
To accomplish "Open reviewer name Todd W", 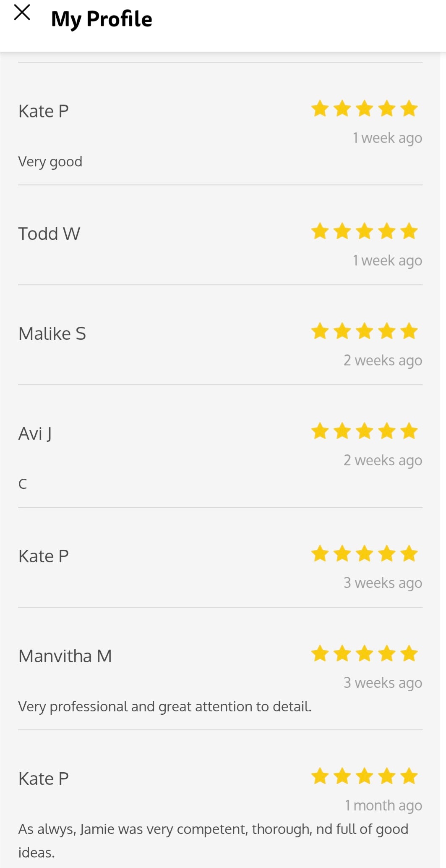I will tap(49, 234).
